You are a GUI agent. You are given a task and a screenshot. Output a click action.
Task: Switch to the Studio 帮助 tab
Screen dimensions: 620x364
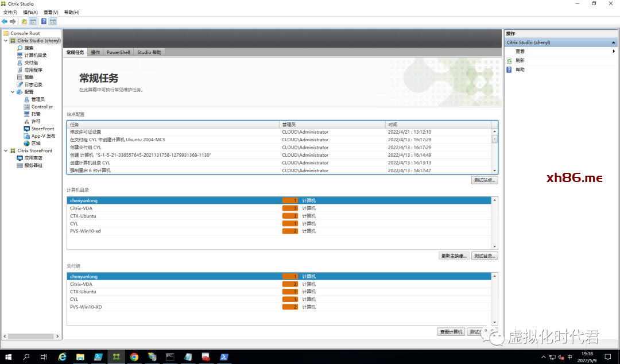tap(149, 52)
